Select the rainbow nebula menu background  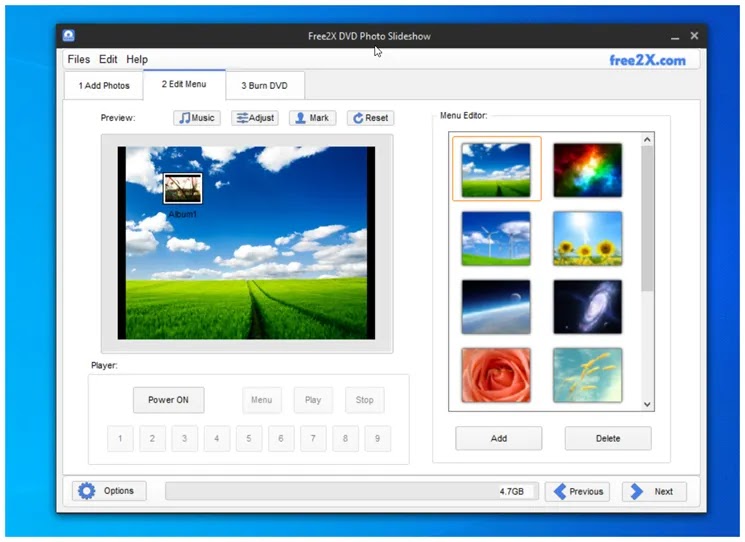click(x=588, y=170)
